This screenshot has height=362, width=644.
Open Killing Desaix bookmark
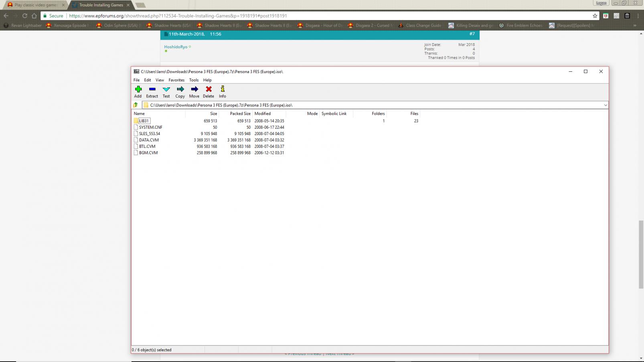[x=471, y=25]
